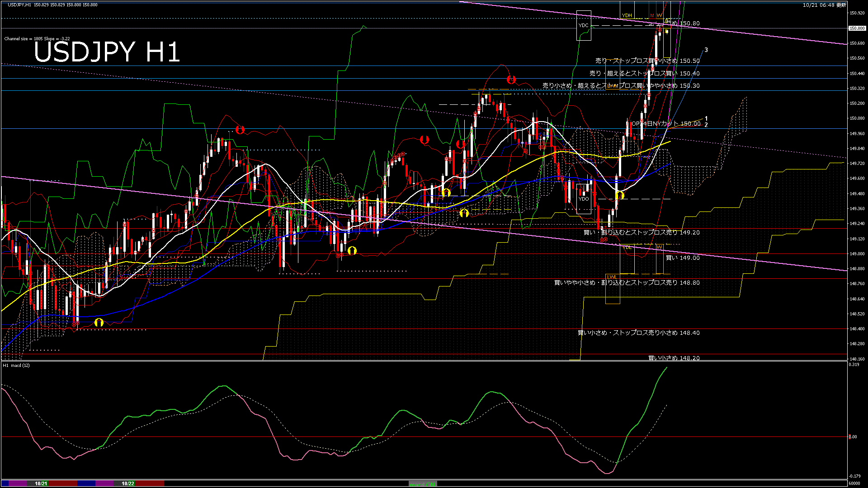Click the highest red down-arrow sell signal
The width and height of the screenshot is (868, 488).
(x=511, y=80)
